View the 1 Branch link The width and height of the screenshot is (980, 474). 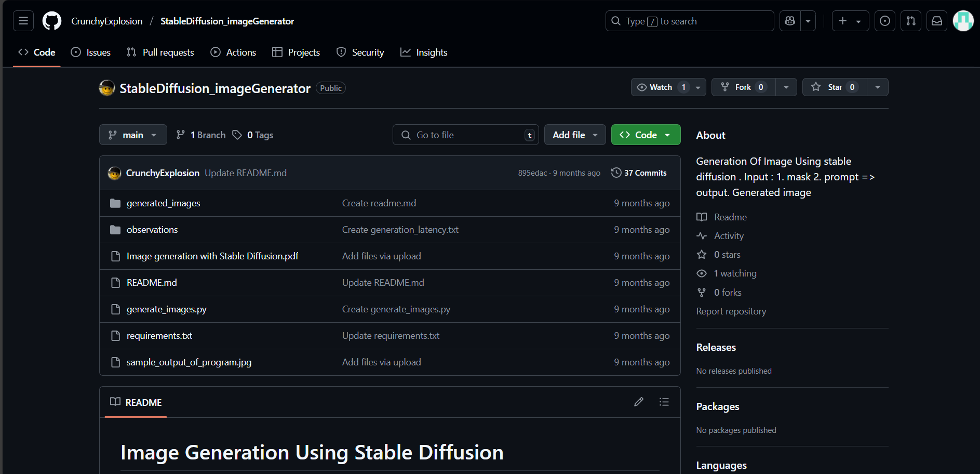201,135
